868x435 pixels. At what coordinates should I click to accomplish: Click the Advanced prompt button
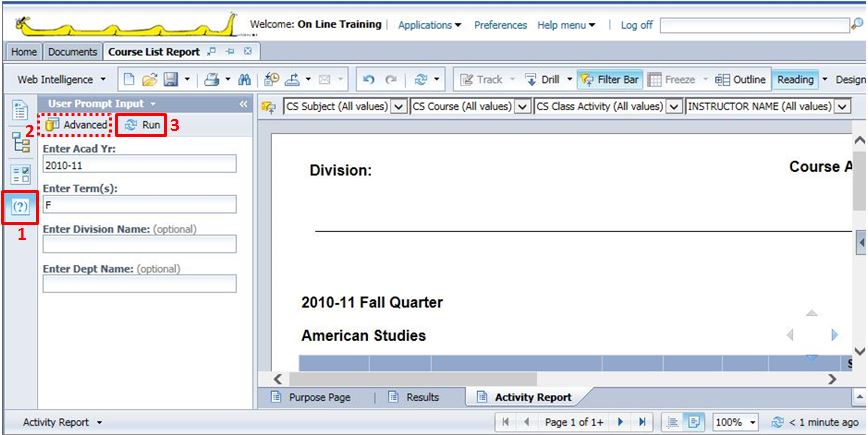tap(76, 125)
